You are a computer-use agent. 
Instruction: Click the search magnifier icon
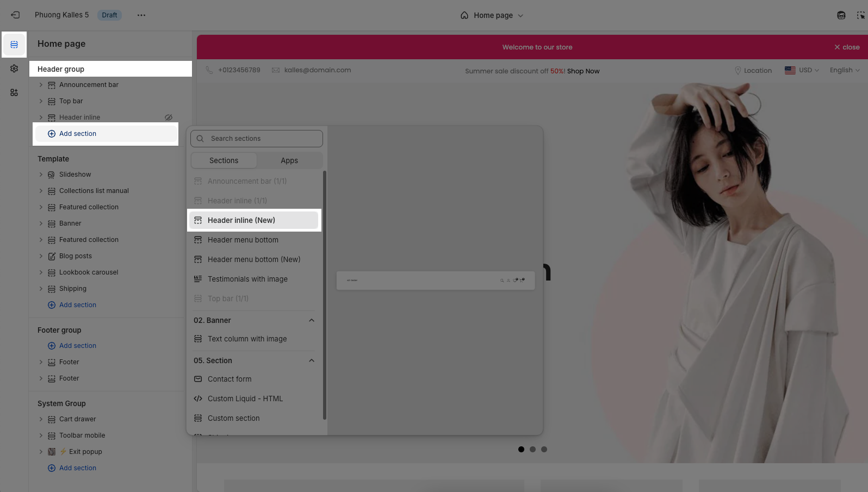200,139
